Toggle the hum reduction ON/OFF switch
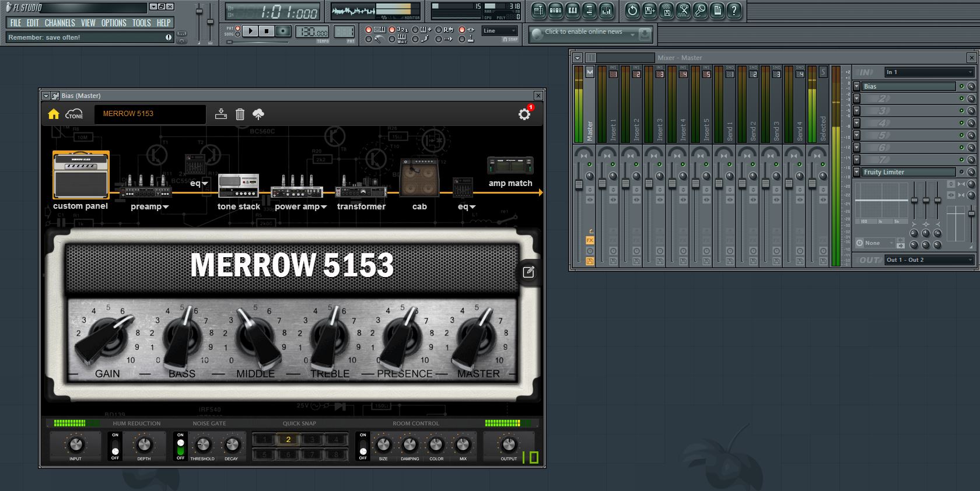The height and width of the screenshot is (491, 980). [x=115, y=446]
